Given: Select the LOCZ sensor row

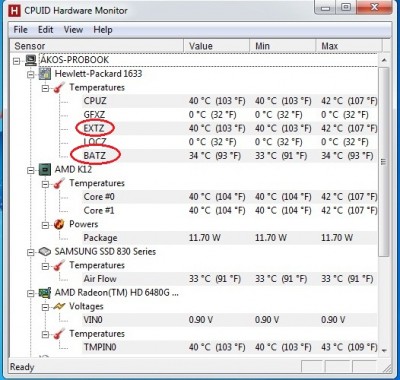Looking at the screenshot, I should [x=230, y=142].
